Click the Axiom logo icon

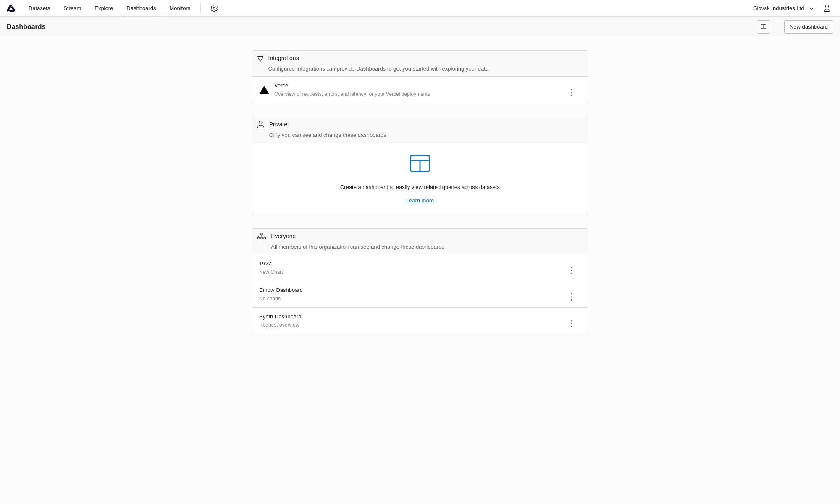point(11,8)
